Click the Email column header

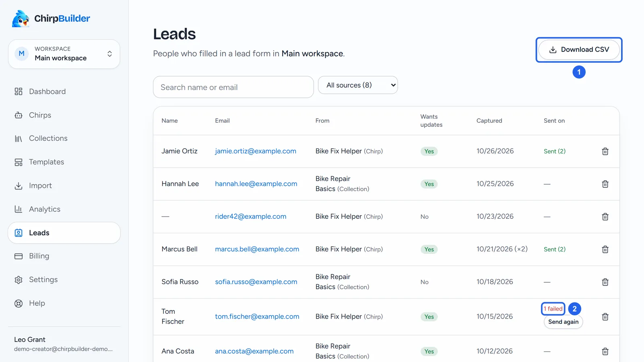point(222,121)
